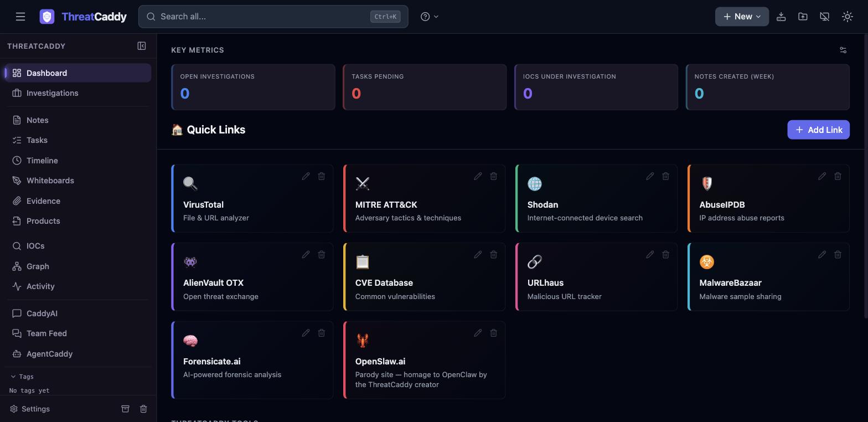The height and width of the screenshot is (422, 868).
Task: Delete the AbuseIPDB quick link
Action: [x=838, y=176]
